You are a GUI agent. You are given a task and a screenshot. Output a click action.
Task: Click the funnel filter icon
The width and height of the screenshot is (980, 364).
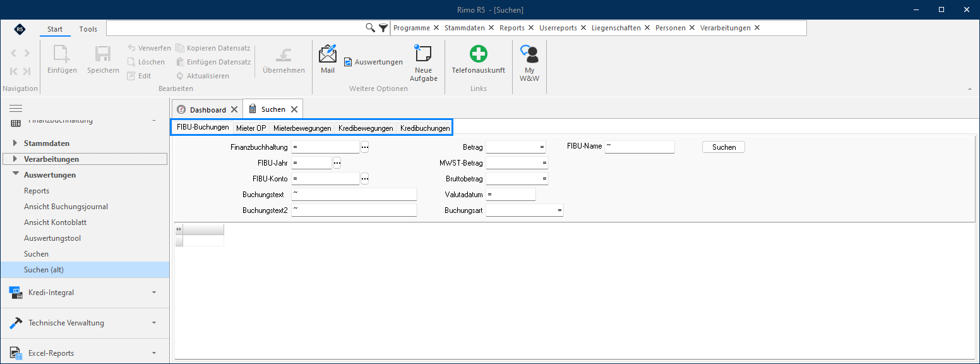383,28
